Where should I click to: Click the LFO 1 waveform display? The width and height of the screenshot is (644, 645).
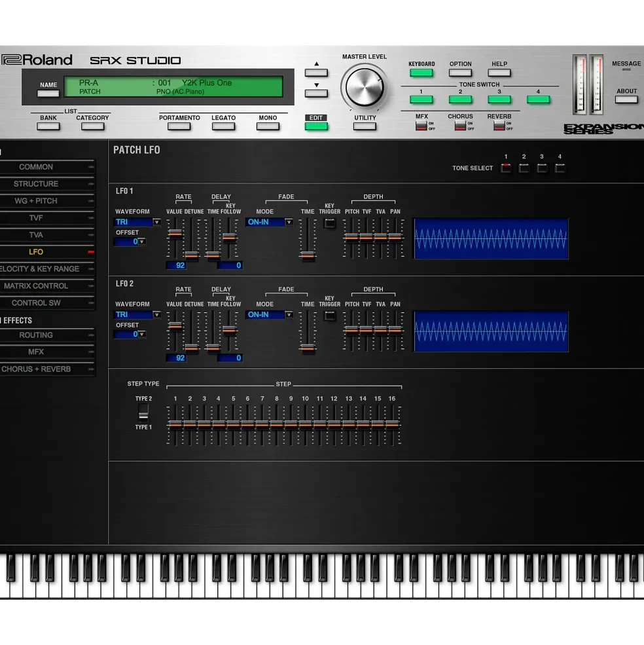pyautogui.click(x=491, y=238)
